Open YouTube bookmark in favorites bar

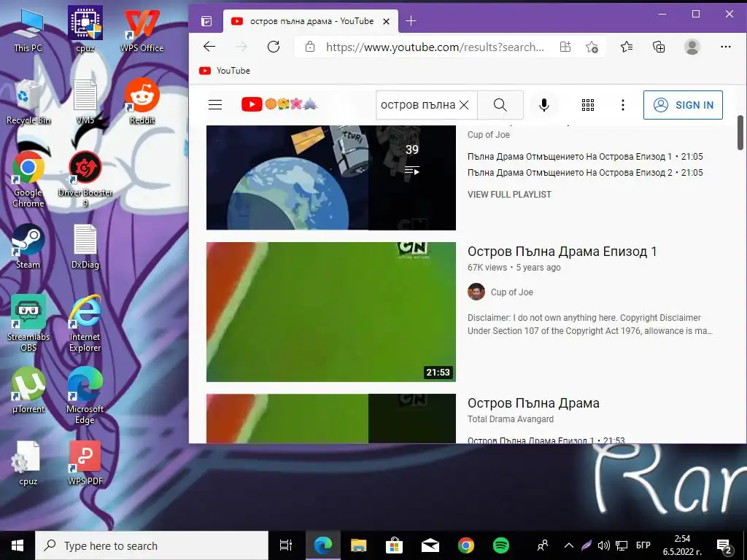coord(225,71)
